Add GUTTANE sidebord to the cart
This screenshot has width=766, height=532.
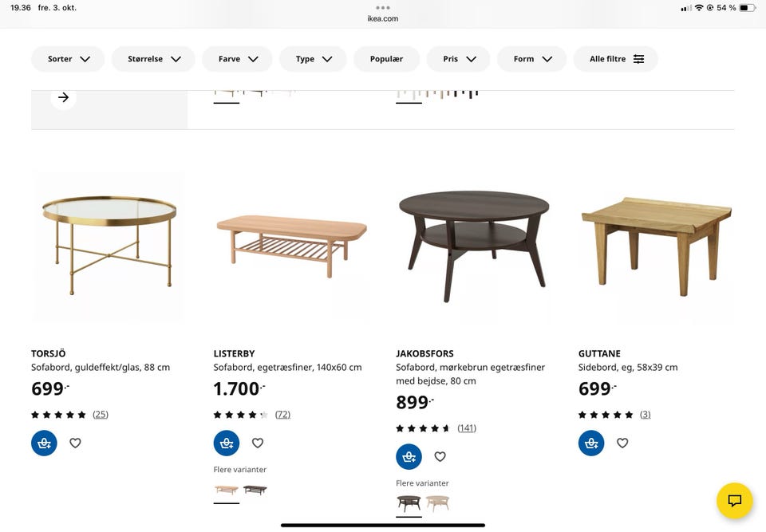coord(590,443)
